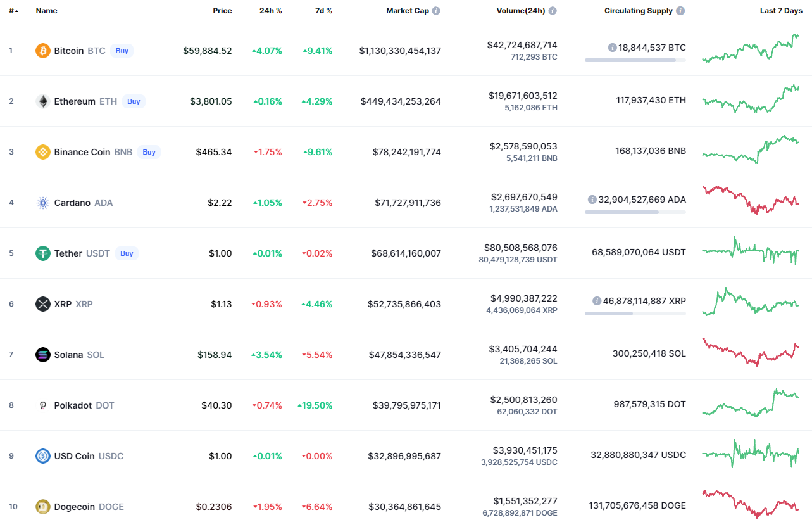Click Ethereum market cap $449,434,253,264
Viewport: 812px width, 527px height.
401,101
